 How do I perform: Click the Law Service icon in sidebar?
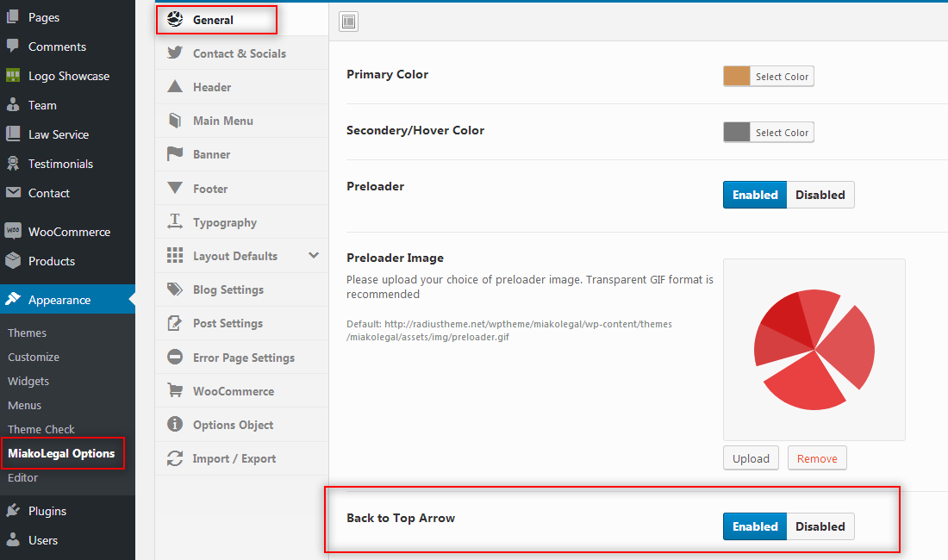(x=13, y=134)
